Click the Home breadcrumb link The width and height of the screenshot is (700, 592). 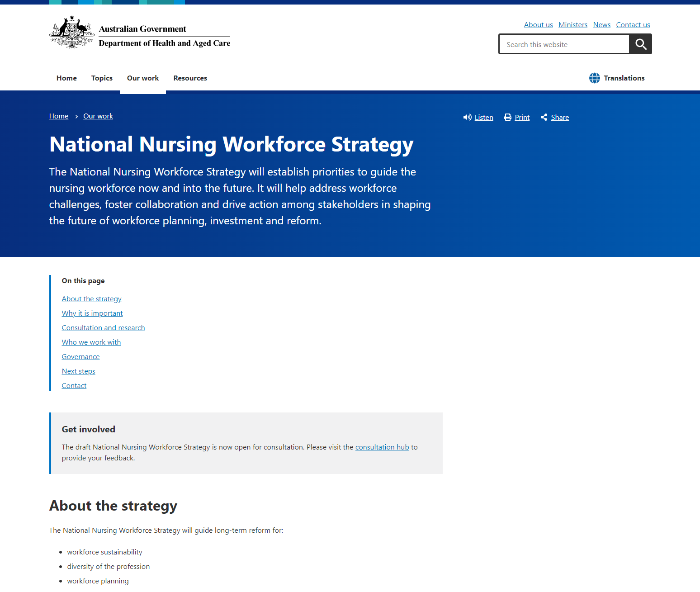(59, 116)
